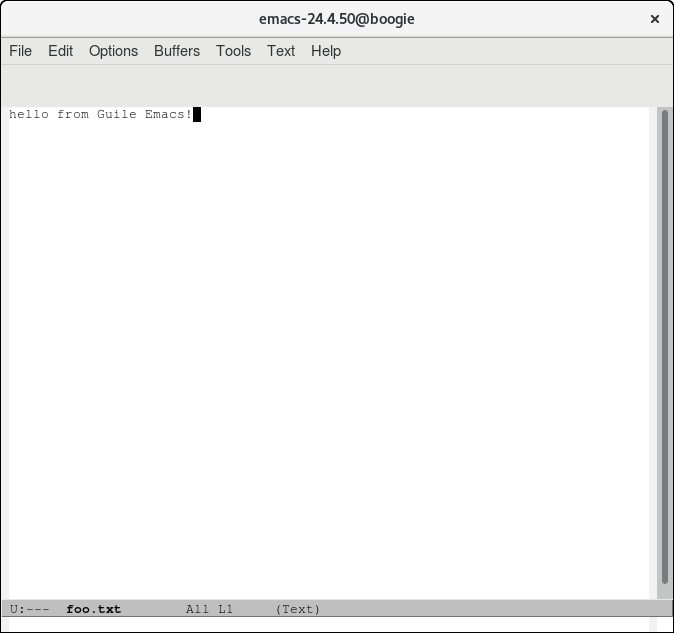Click the All position indicator in mode line
Image resolution: width=674 pixels, height=633 pixels.
(197, 609)
